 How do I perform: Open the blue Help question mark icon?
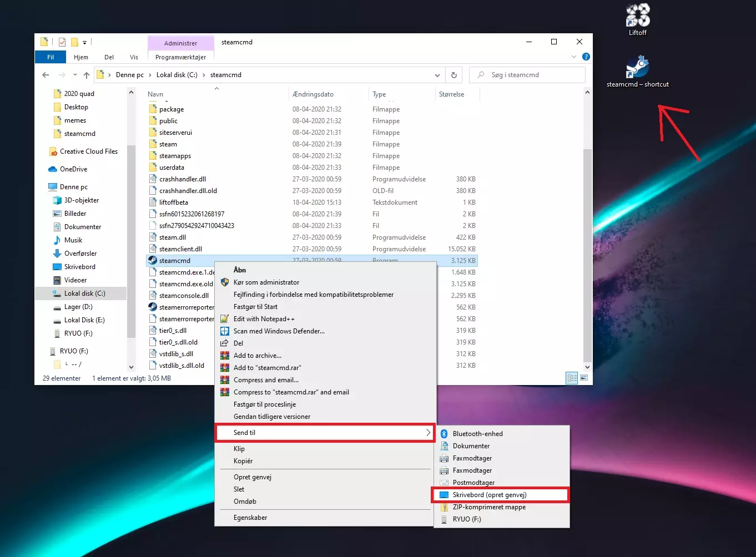[586, 57]
